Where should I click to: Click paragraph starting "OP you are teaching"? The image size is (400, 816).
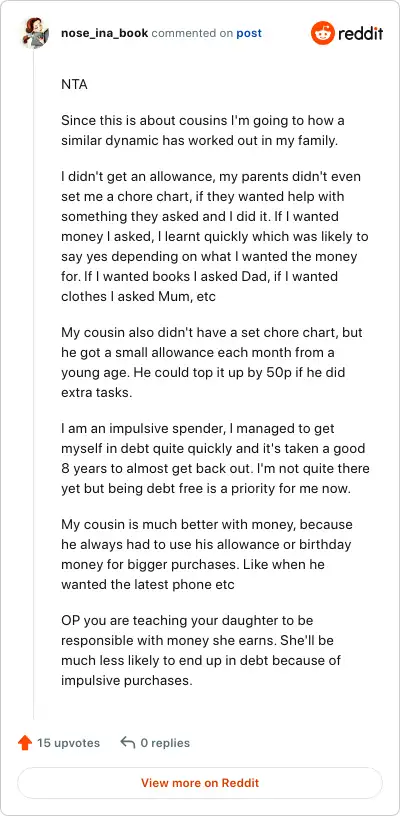[x=201, y=650]
